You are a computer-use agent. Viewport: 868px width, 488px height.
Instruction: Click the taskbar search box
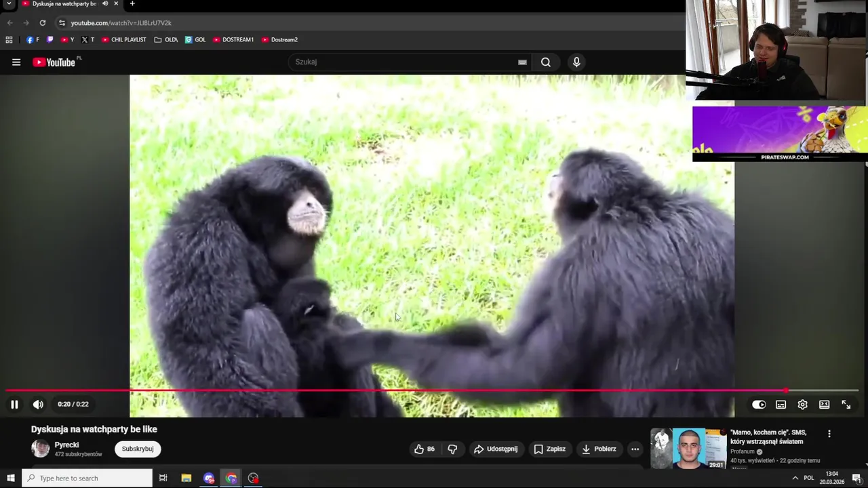click(x=87, y=479)
